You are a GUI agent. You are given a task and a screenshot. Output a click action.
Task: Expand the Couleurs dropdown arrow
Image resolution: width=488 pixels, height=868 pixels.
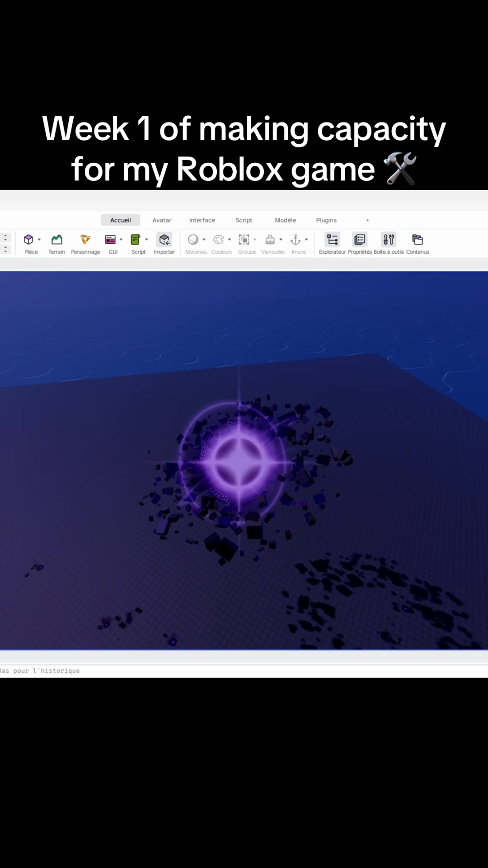(x=230, y=240)
